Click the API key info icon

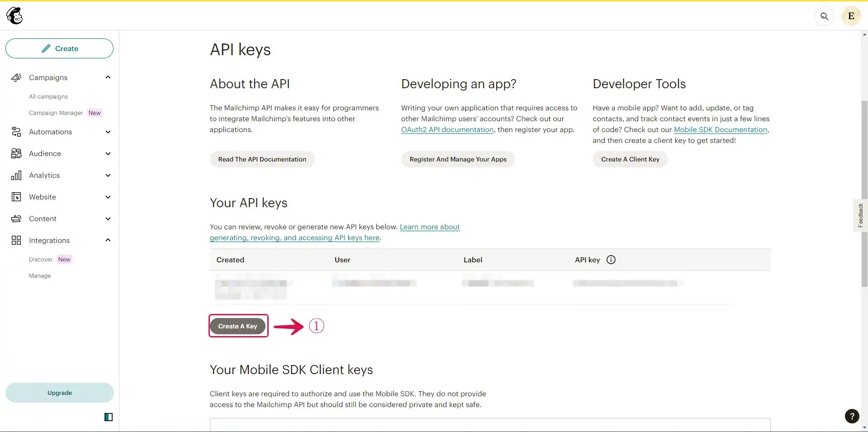point(611,260)
